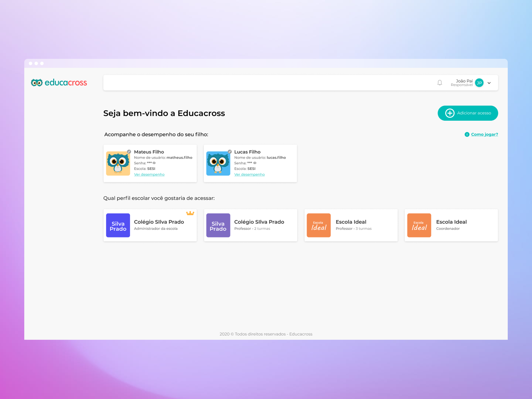Click the JP user avatar
This screenshot has height=399, width=532.
[479, 83]
